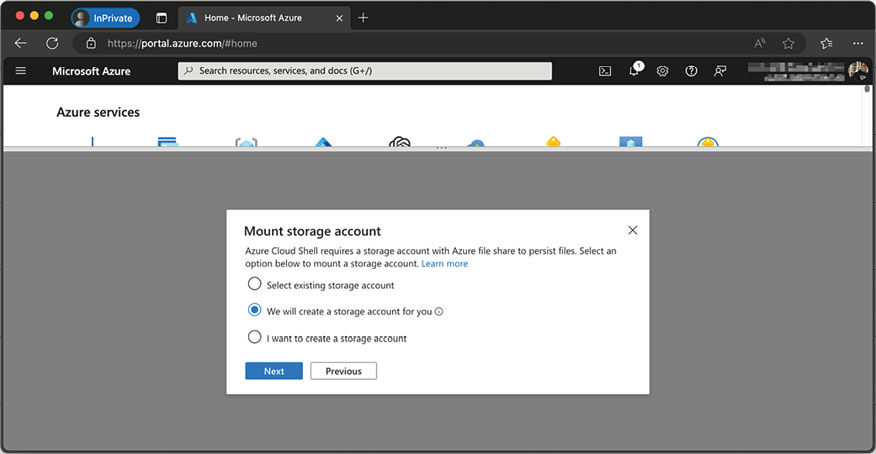The image size is (876, 454).
Task: Focus the Search resources, services, and docs field
Action: [365, 71]
